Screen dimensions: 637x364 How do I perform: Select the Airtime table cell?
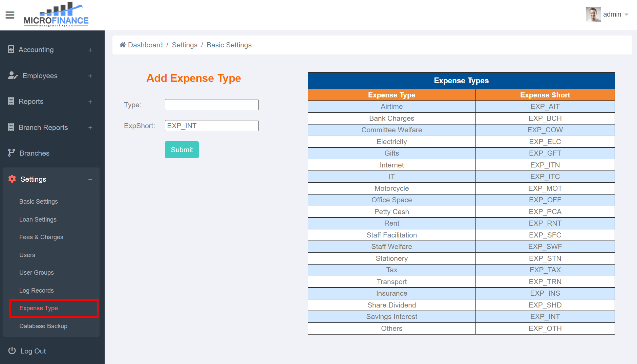coord(391,107)
